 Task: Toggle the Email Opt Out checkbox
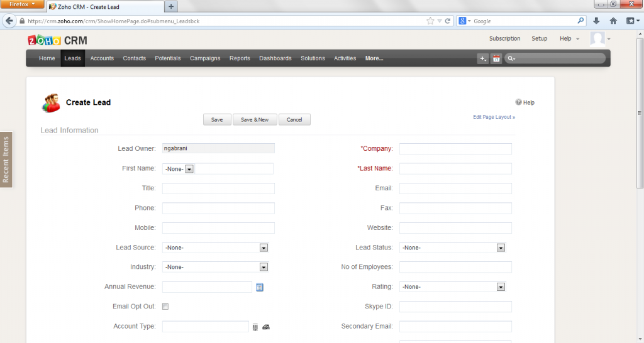[x=165, y=307]
